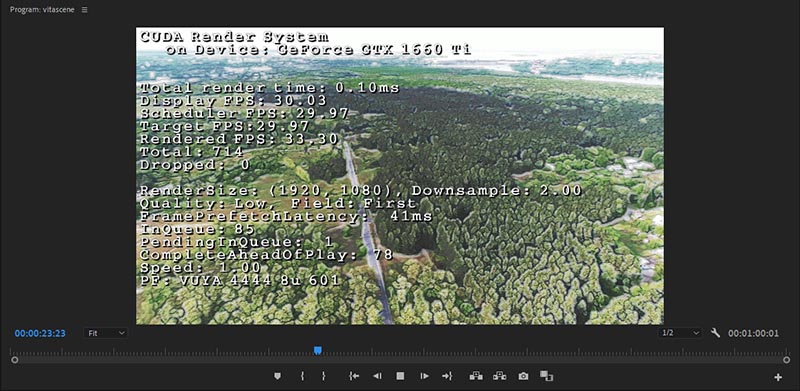Click the Mark In bracket icon

pyautogui.click(x=302, y=376)
